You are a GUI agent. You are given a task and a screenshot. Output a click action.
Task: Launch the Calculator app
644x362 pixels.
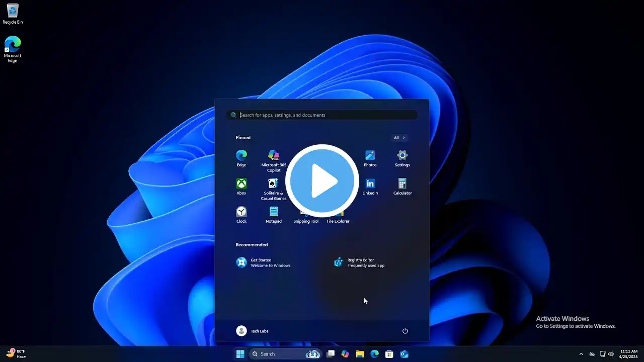pos(403,187)
